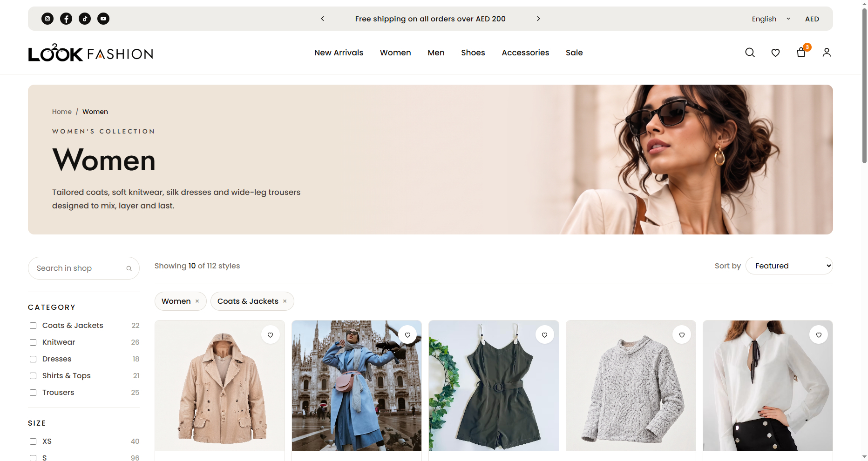Check the Coats & Jackets category
The height and width of the screenshot is (461, 868).
(x=33, y=326)
